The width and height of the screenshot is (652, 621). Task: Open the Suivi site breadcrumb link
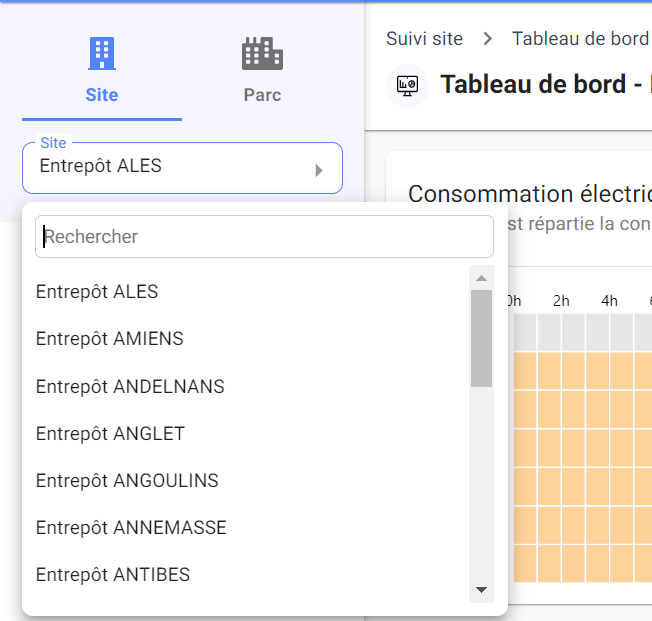(424, 39)
